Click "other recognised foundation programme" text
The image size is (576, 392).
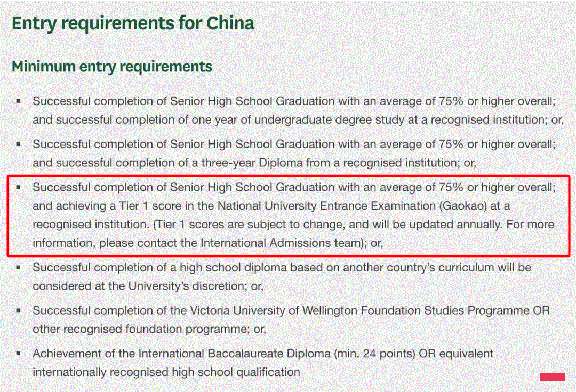click(140, 329)
